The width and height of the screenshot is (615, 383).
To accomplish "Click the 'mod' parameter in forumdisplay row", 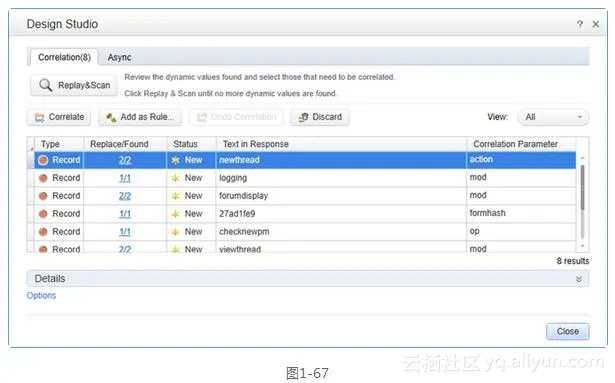I will 521,196.
